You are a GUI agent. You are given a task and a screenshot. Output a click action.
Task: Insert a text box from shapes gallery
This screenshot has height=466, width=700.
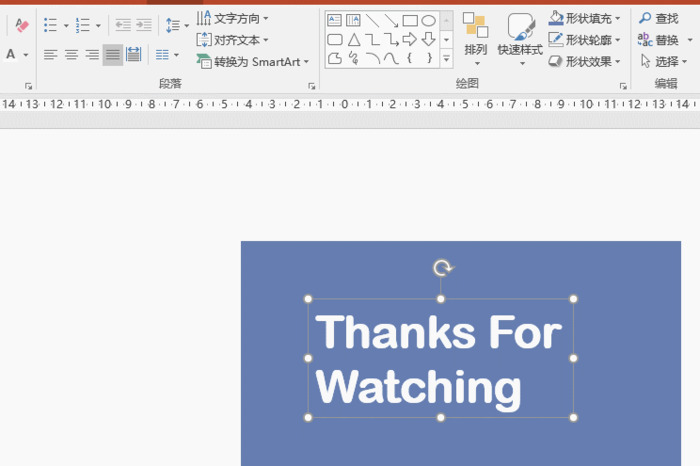[335, 20]
